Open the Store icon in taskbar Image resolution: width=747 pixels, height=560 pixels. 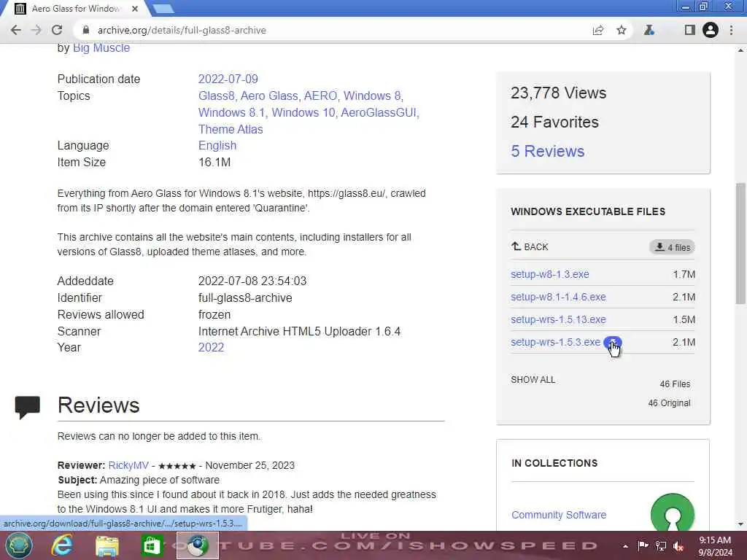click(152, 545)
